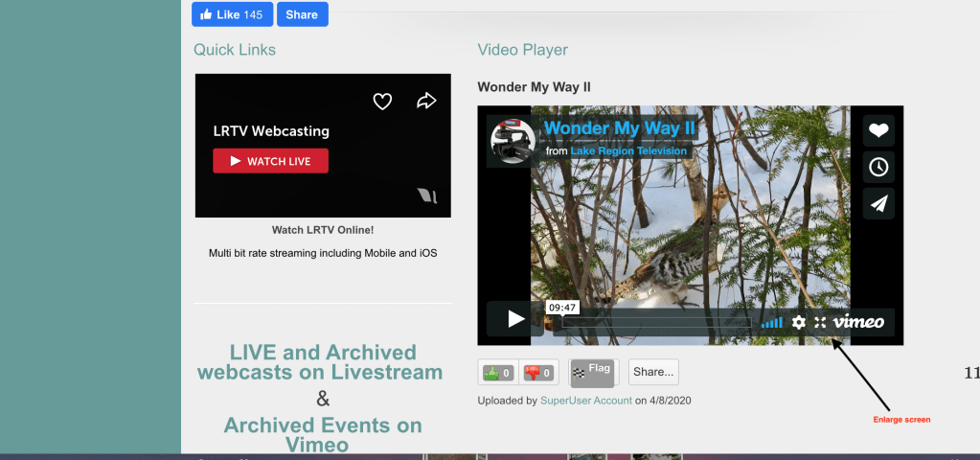Viewport: 980px width, 460px height.
Task: Open the SuperUser Account uploader link
Action: [x=586, y=401]
